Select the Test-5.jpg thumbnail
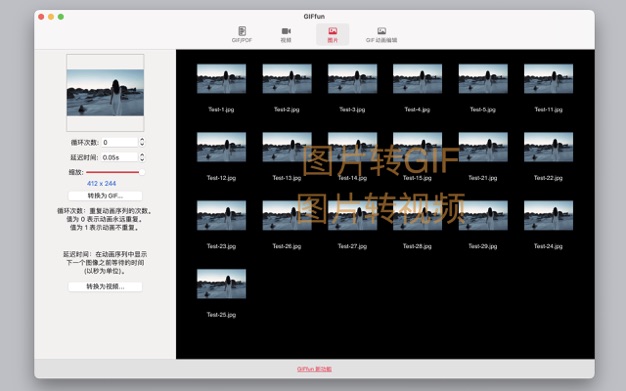Screen dimensions: 626x391 (x=483, y=79)
